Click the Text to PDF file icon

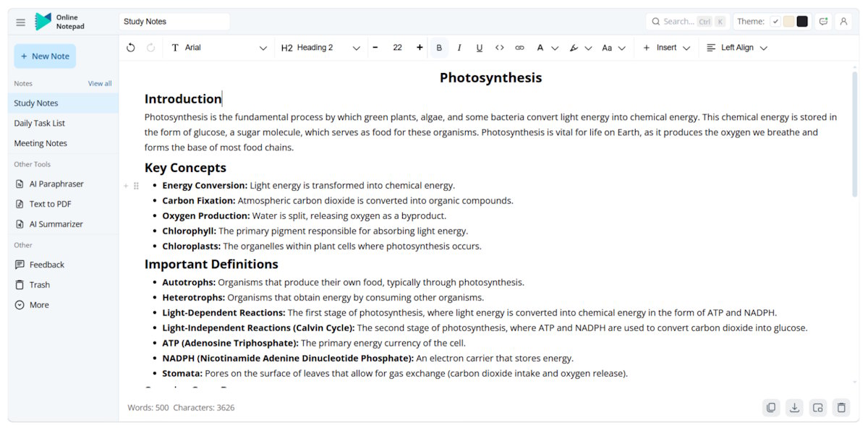tap(20, 205)
